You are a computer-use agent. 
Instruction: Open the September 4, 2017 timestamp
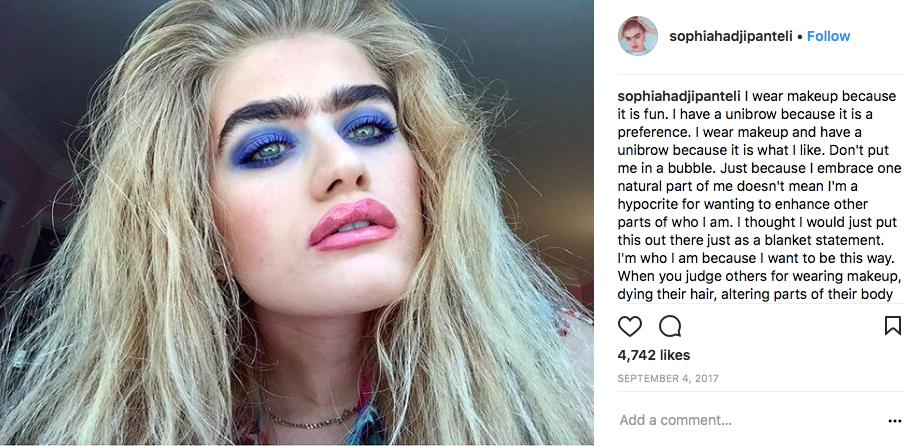pos(668,379)
